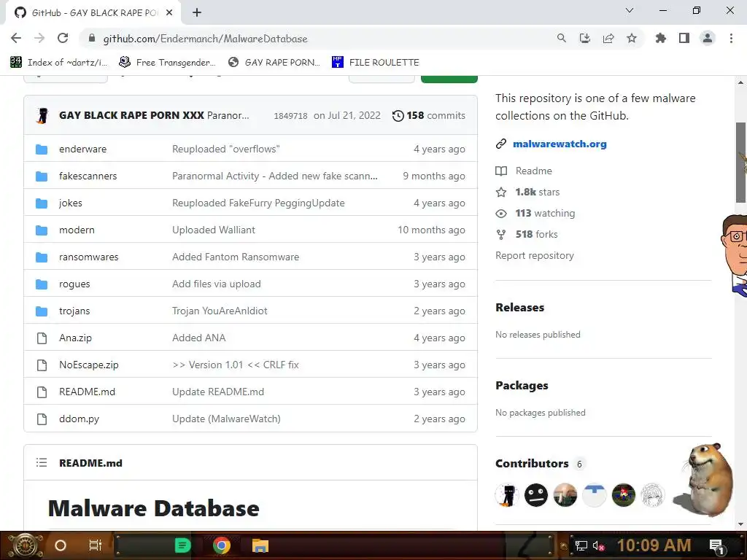Open the Index of ~dartz bookmark
The width and height of the screenshot is (747, 560).
(59, 63)
